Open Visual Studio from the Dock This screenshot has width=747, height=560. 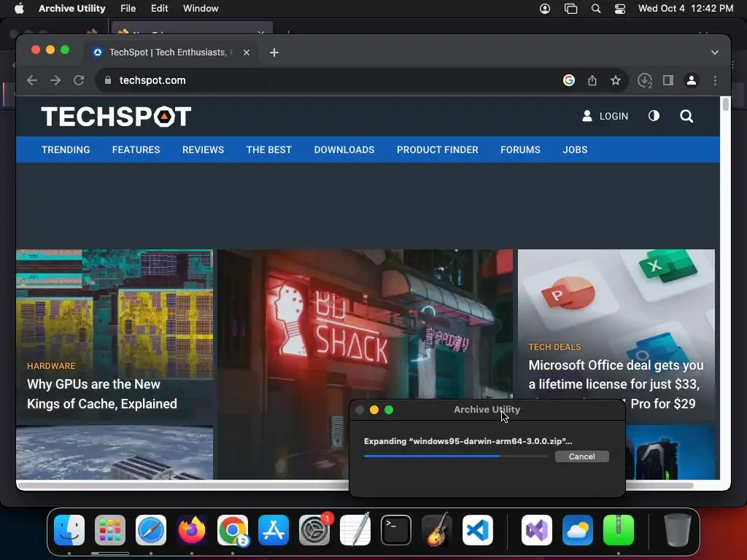coord(537,529)
